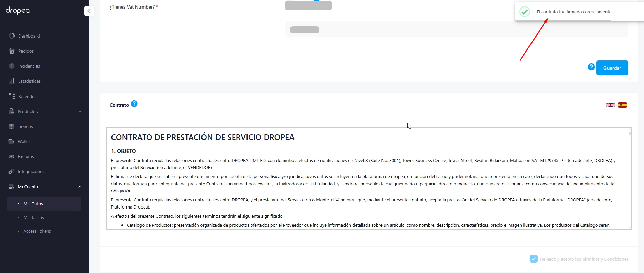
Task: Open Estadísticas in the sidebar
Action: [x=29, y=81]
